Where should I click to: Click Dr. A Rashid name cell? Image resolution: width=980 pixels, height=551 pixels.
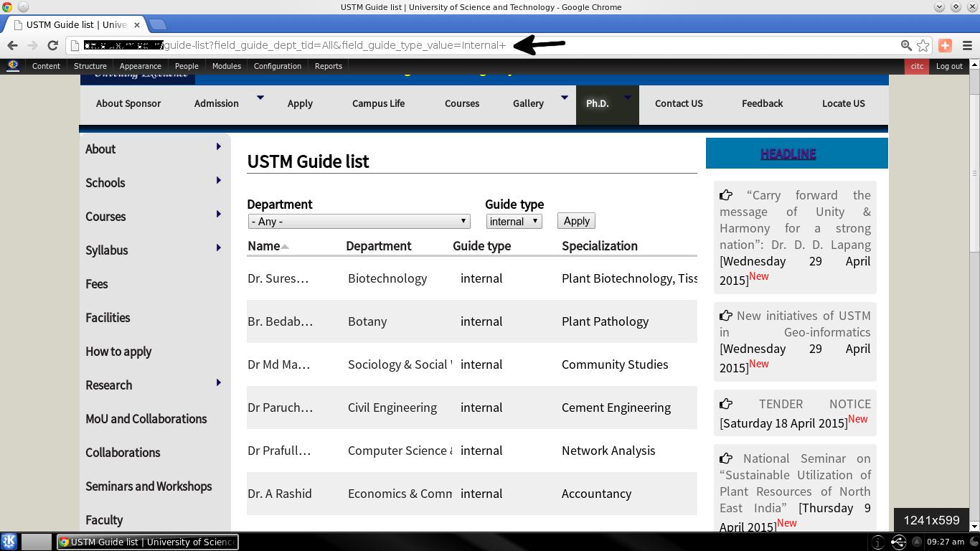pos(280,494)
